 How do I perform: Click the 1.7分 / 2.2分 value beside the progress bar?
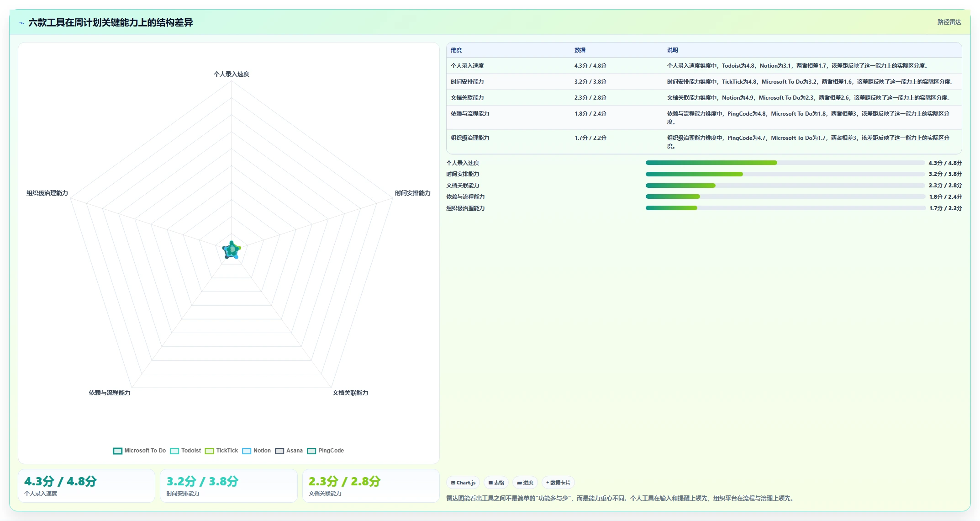945,208
